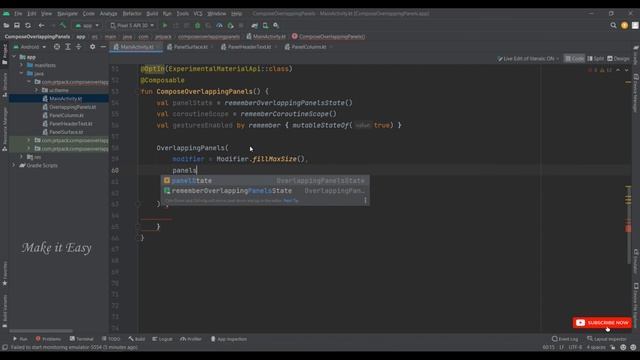
Task: Open the TODO tool window
Action: click(x=111, y=339)
